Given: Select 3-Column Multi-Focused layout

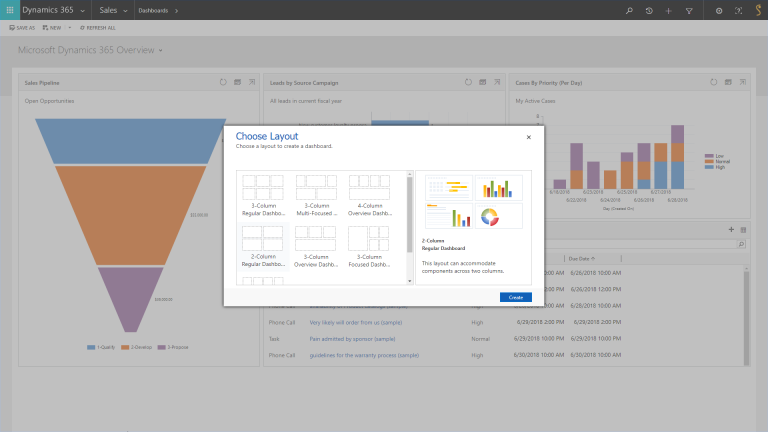Looking at the screenshot, I should pos(316,195).
